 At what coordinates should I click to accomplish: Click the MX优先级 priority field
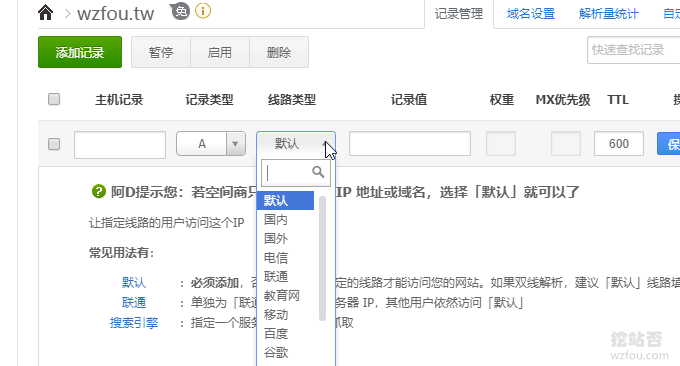(566, 144)
